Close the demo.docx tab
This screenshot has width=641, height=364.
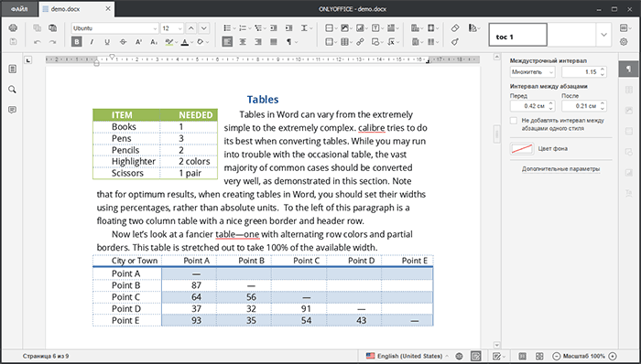click(x=108, y=8)
